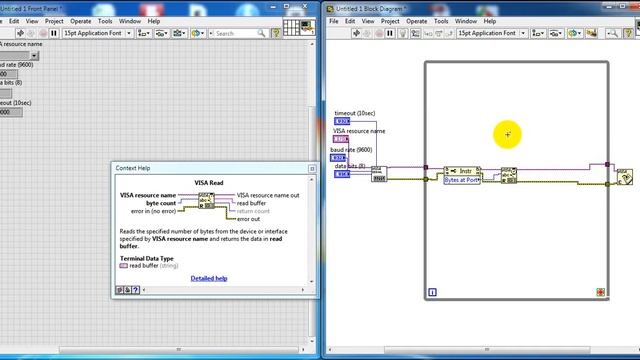Viewport: 640px width, 360px height.
Task: Click Detailed help link in Context Help
Action: [x=209, y=278]
